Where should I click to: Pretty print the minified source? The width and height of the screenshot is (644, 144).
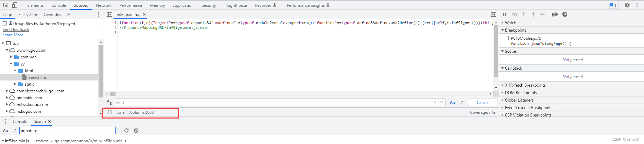click(109, 112)
